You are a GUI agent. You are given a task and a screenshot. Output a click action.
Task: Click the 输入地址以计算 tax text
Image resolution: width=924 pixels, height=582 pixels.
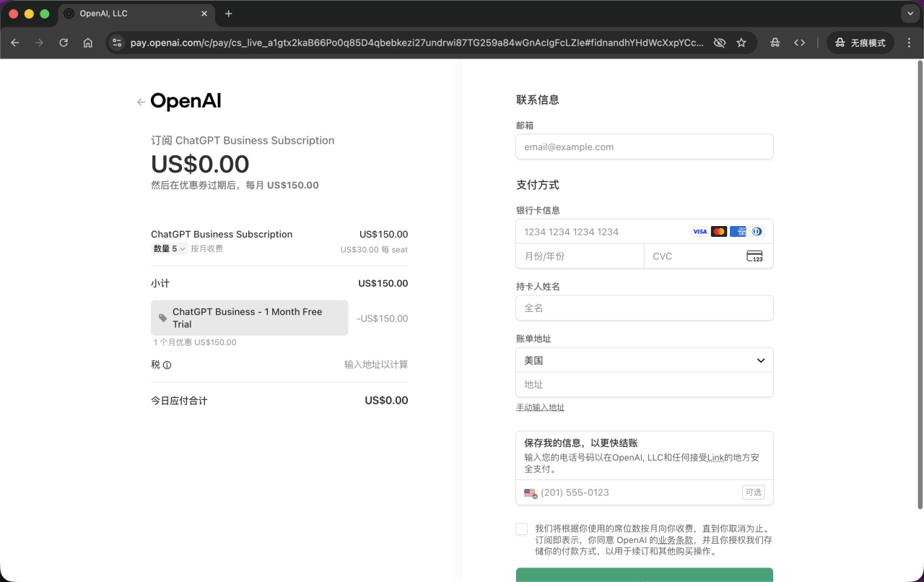point(376,365)
